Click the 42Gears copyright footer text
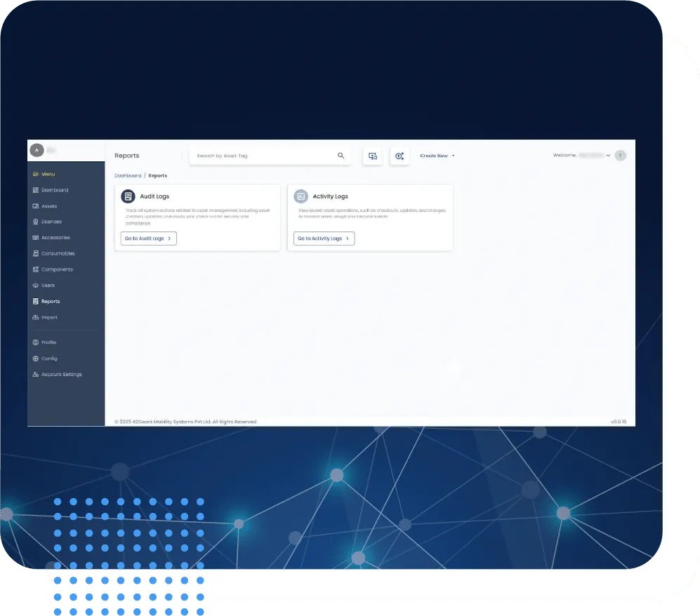700x616 pixels. 186,422
